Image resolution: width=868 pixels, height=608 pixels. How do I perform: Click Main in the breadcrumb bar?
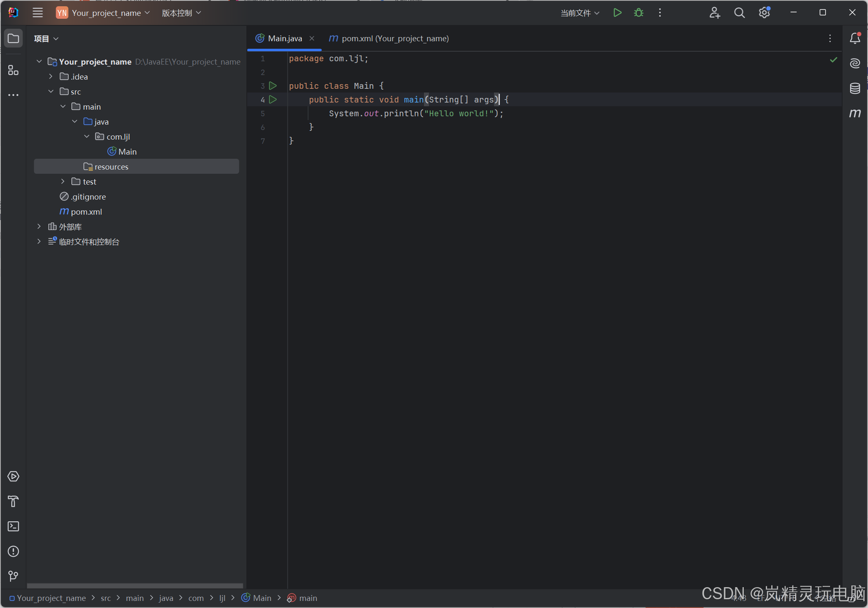(x=262, y=598)
